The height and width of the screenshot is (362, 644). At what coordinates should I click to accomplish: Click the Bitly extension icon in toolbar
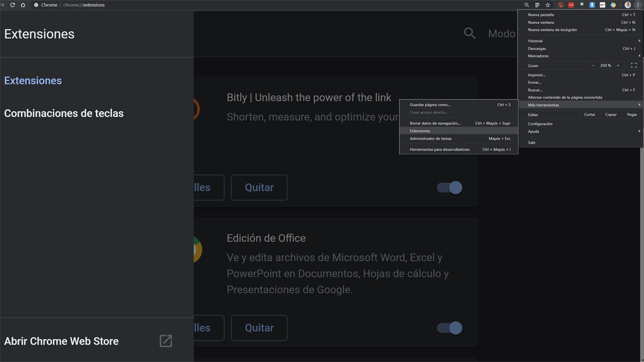[x=560, y=5]
